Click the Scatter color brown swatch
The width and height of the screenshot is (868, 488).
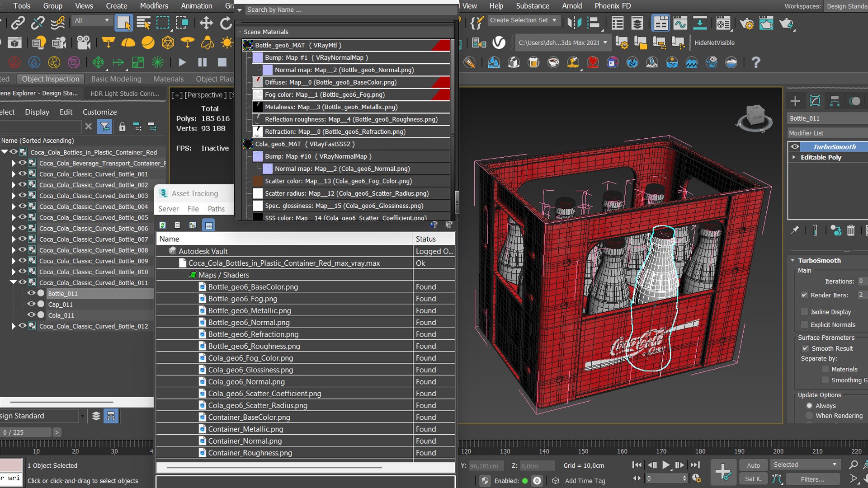coord(258,181)
